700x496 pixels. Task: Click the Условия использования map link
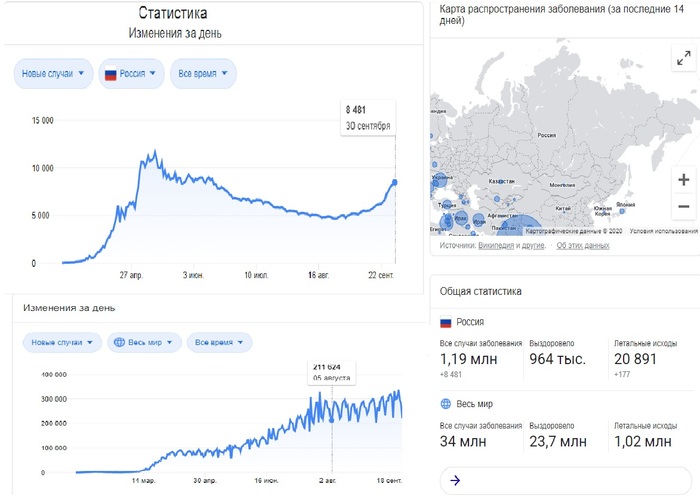(x=664, y=232)
